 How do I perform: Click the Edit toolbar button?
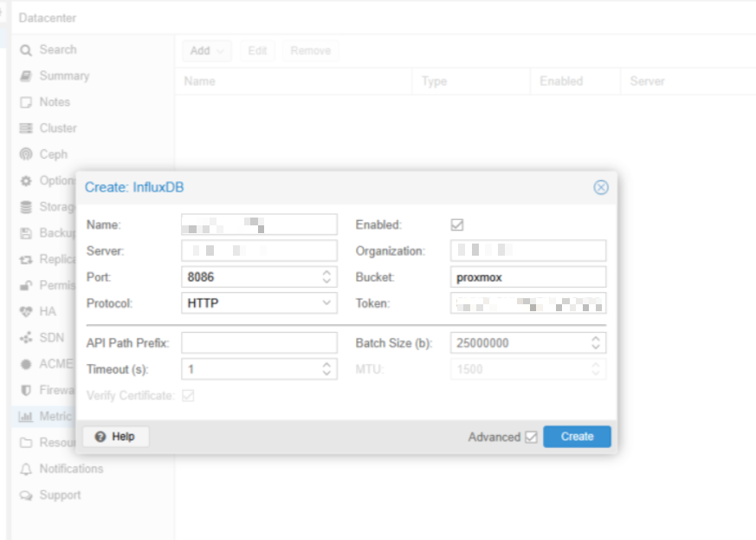pos(257,50)
